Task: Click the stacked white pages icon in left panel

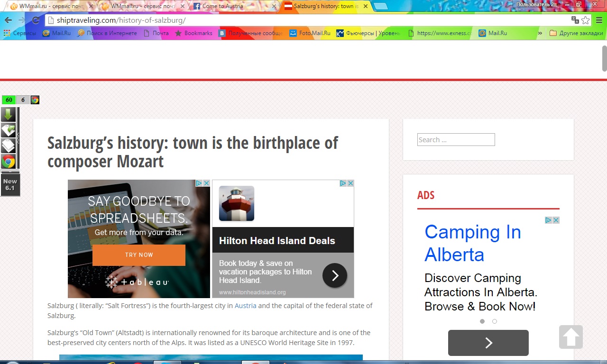Action: [8, 146]
